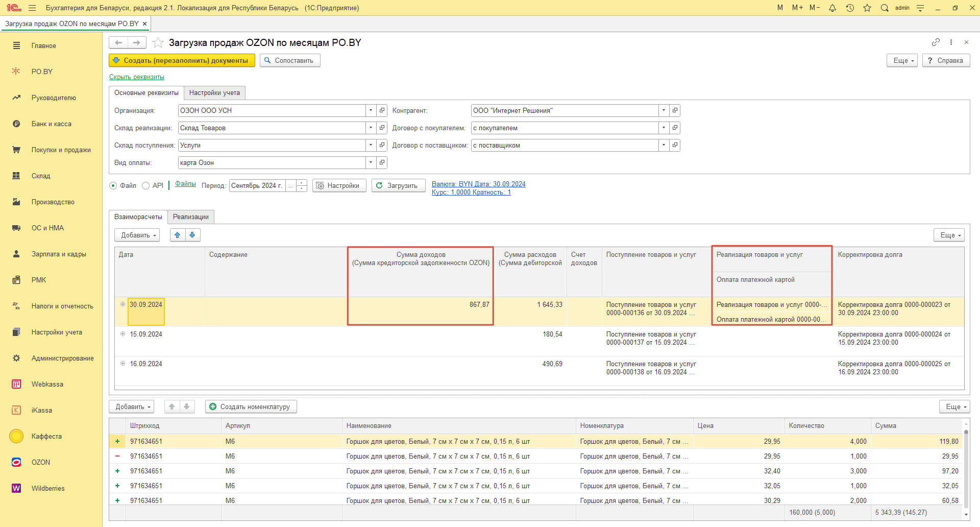Switch to Основные реквизиты tab
This screenshot has height=527, width=980.
tap(146, 92)
